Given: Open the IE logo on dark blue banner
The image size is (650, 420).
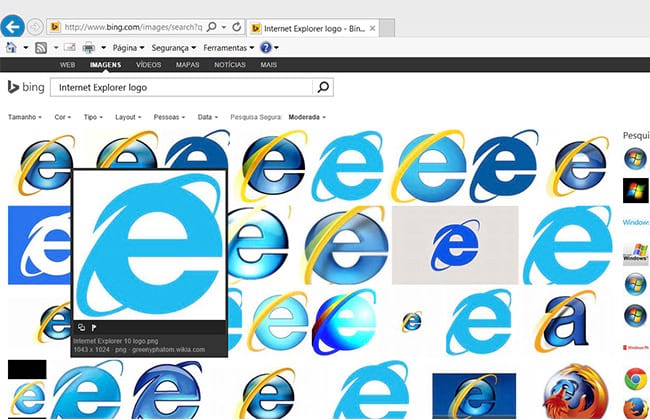Looking at the screenshot, I should click(x=474, y=395).
